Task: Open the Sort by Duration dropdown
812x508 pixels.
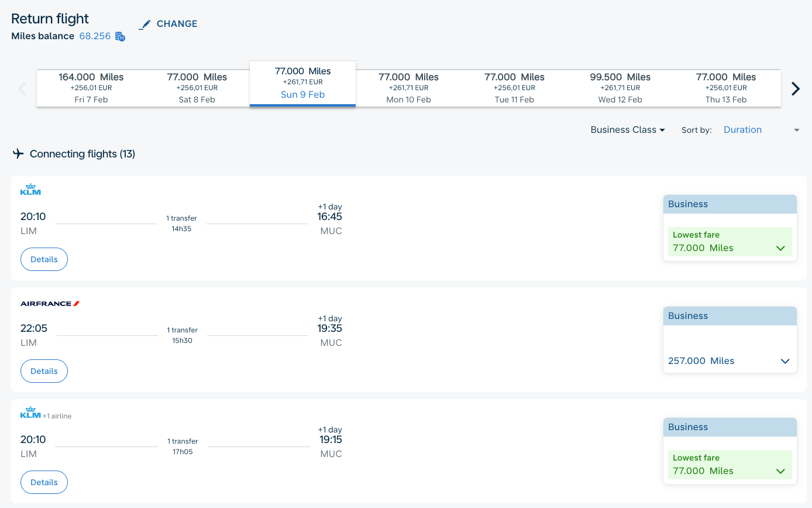Action: pos(742,129)
